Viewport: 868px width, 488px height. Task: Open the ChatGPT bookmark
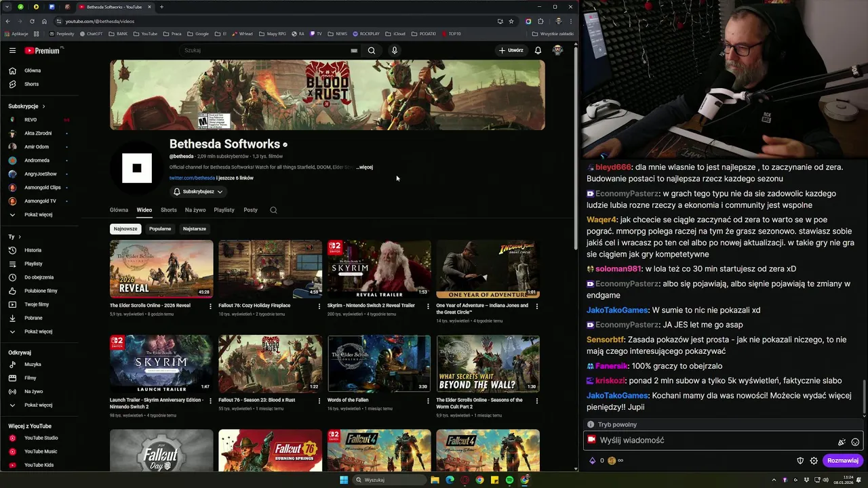[92, 33]
